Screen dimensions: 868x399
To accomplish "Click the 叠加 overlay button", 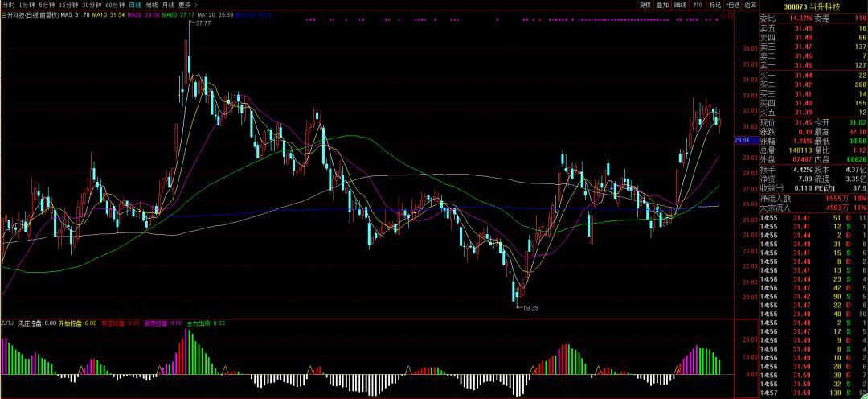I will pos(662,5).
